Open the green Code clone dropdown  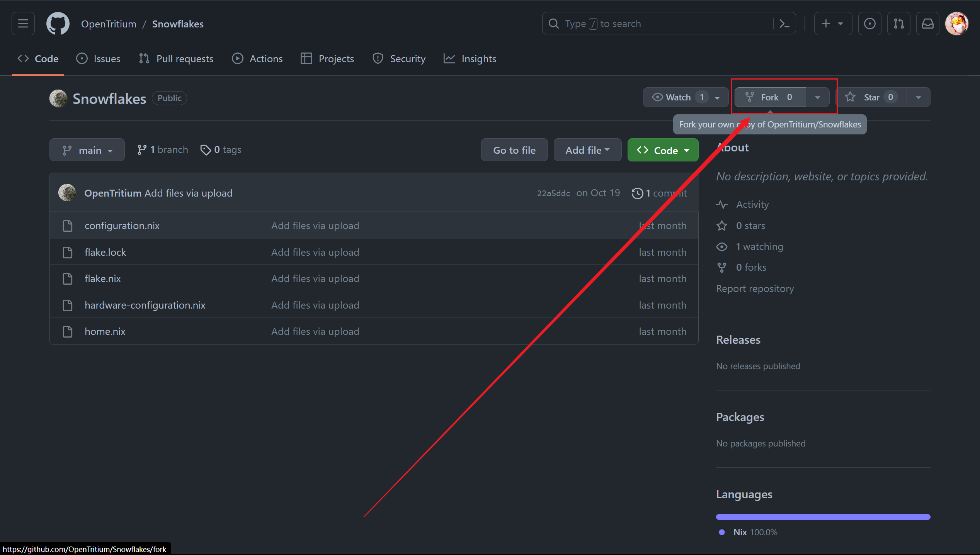coord(663,150)
